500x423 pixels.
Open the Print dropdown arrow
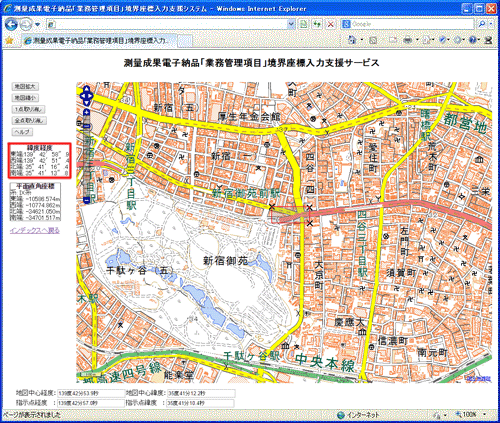[x=417, y=40]
